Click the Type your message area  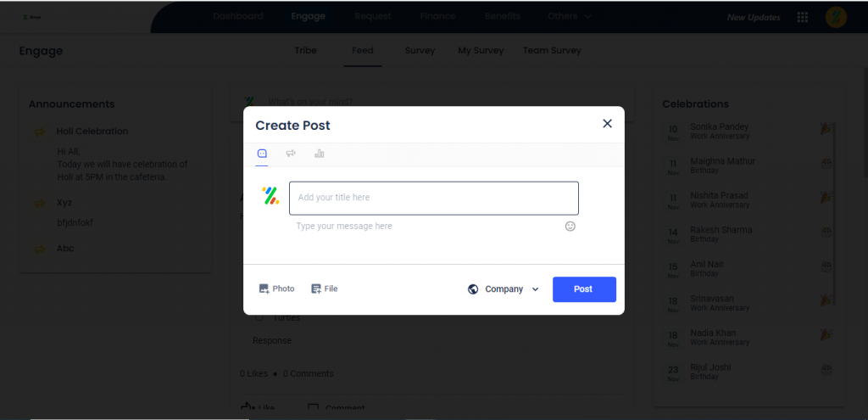426,226
